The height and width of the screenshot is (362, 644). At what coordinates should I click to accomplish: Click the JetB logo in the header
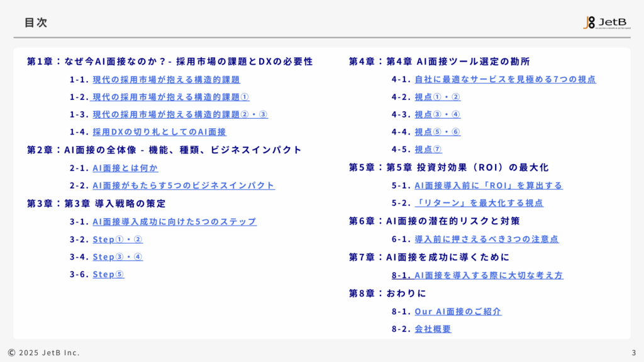(x=606, y=23)
